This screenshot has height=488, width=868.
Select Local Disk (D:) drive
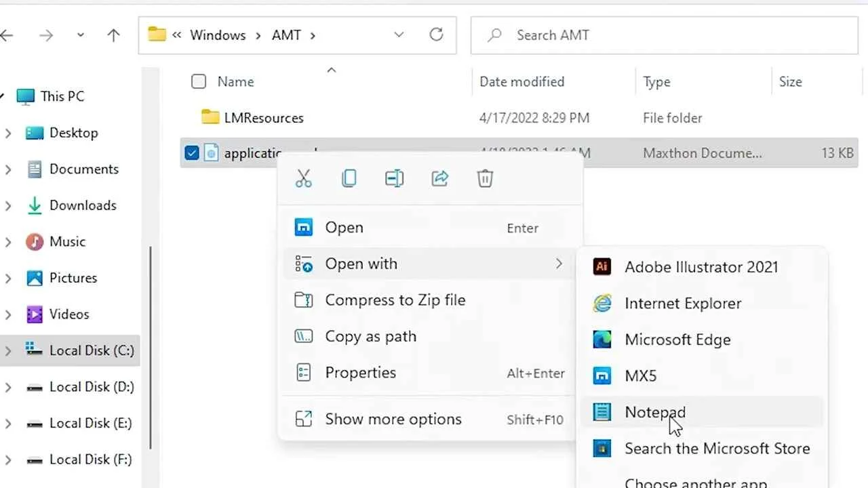(x=92, y=386)
